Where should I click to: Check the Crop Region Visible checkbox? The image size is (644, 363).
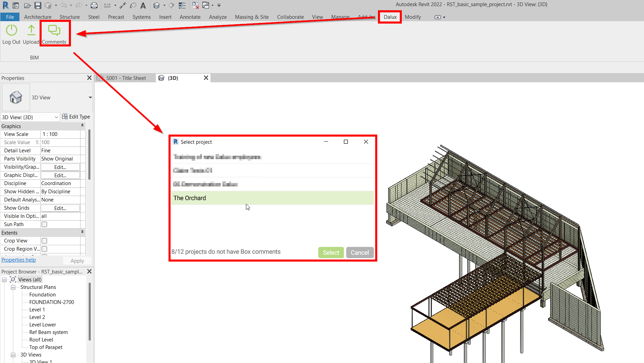click(x=44, y=249)
